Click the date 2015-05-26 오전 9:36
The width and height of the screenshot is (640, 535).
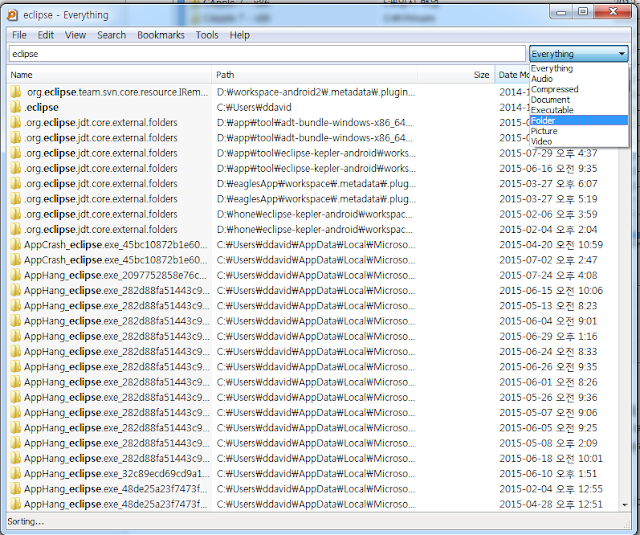coord(548,397)
